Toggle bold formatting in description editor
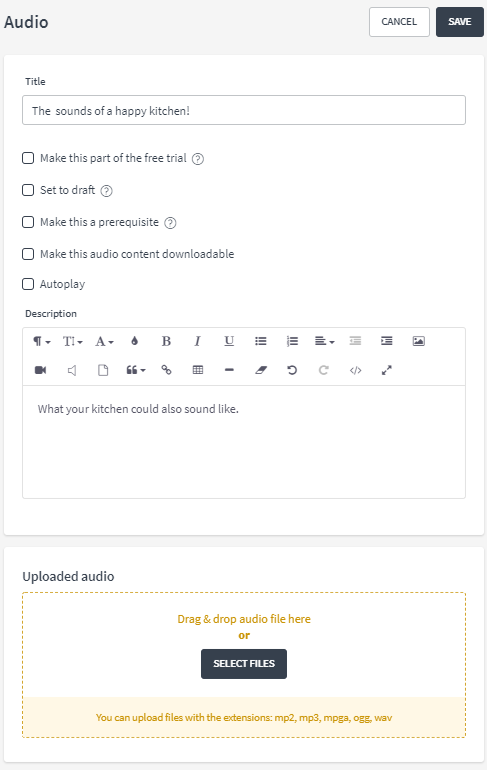Image resolution: width=487 pixels, height=770 pixels. pyautogui.click(x=166, y=341)
